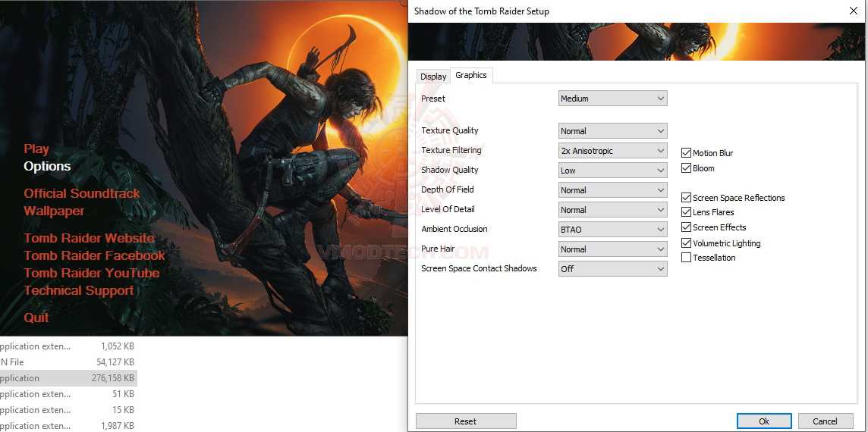Uncheck Screen Space Reflections
This screenshot has width=868, height=432.
tap(687, 198)
